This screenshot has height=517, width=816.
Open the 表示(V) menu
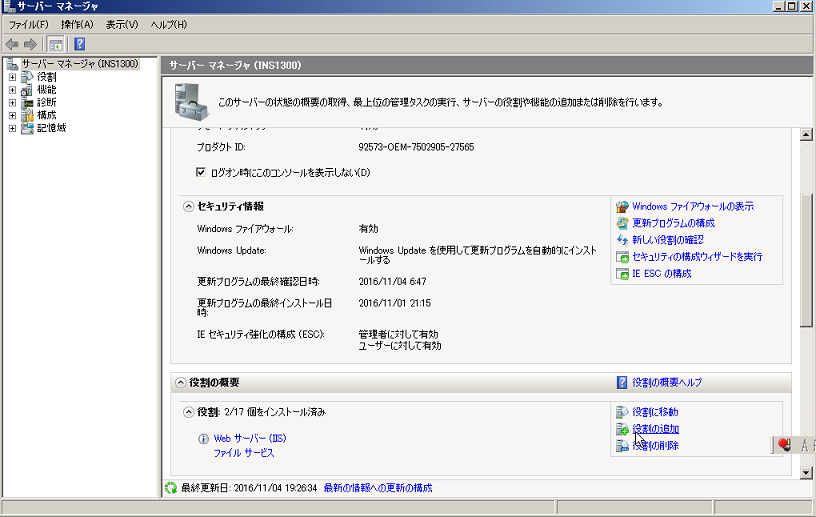(122, 24)
